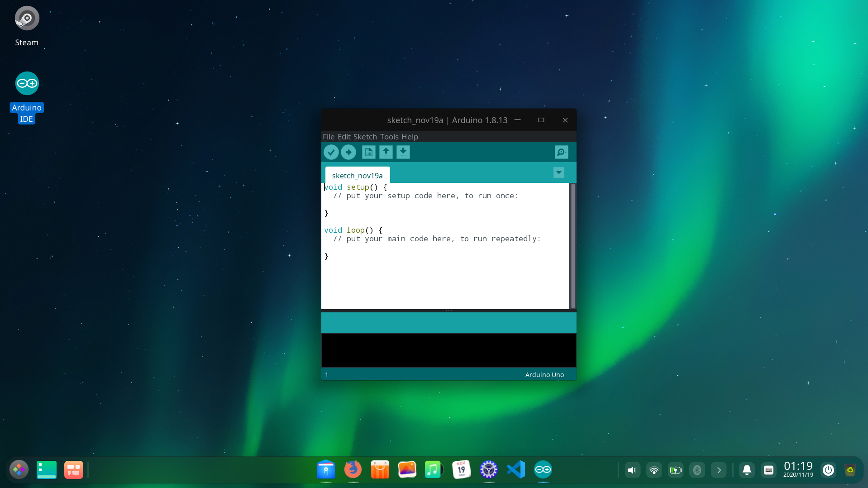Select the sketch_nov19a tab
Screen dimensions: 868x488
(357, 176)
